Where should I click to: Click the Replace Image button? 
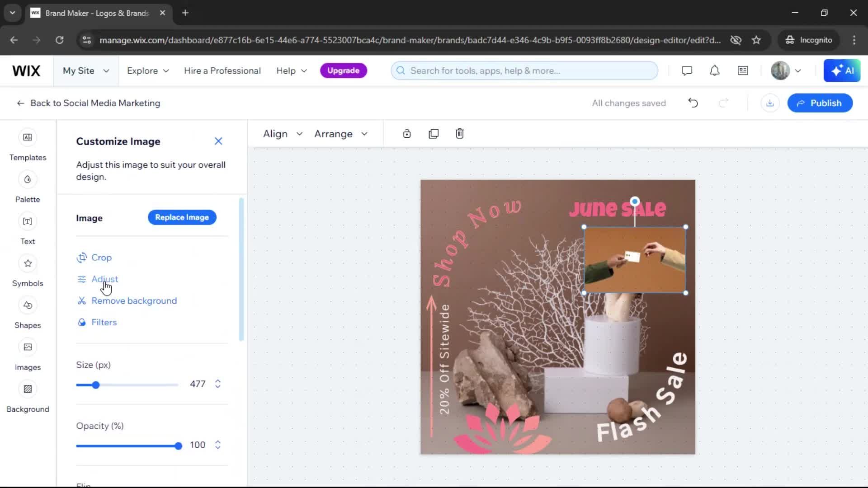tap(182, 217)
